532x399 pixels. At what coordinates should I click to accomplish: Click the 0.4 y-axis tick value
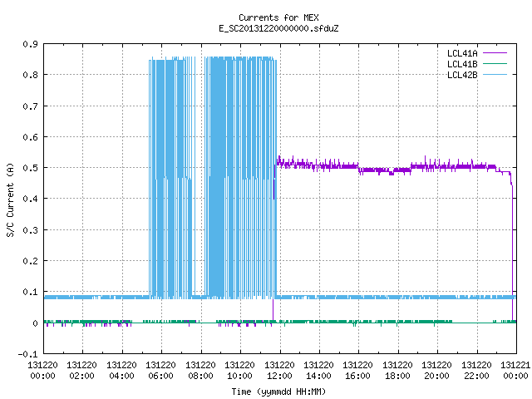point(30,199)
